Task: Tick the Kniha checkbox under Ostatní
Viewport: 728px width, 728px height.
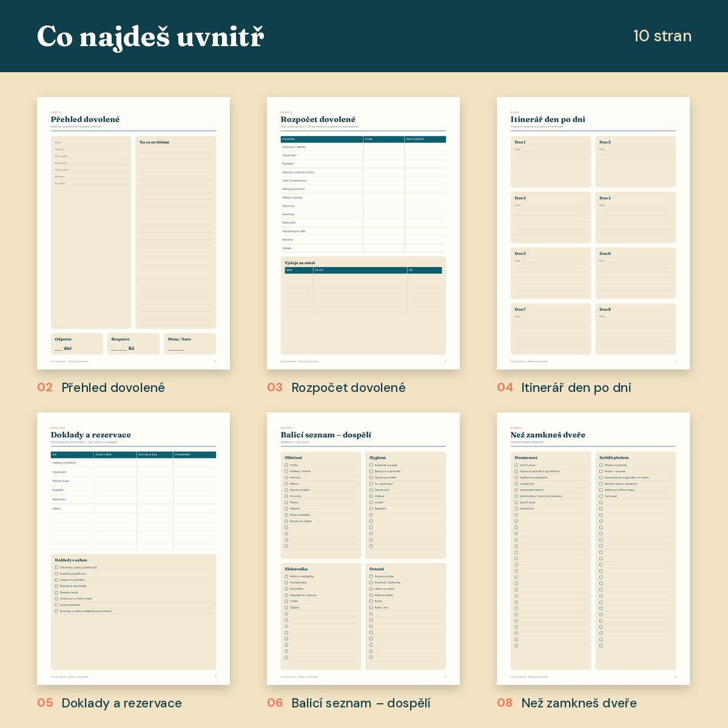Action: coord(371,601)
